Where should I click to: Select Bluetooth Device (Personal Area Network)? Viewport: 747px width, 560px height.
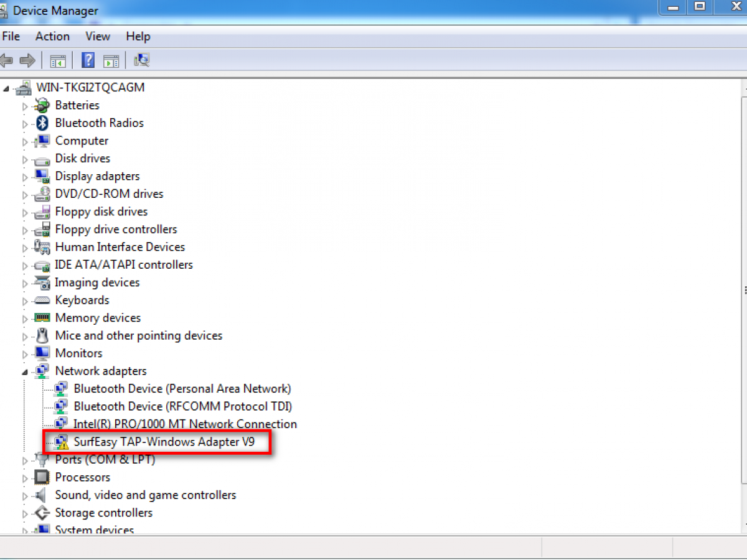pos(182,388)
